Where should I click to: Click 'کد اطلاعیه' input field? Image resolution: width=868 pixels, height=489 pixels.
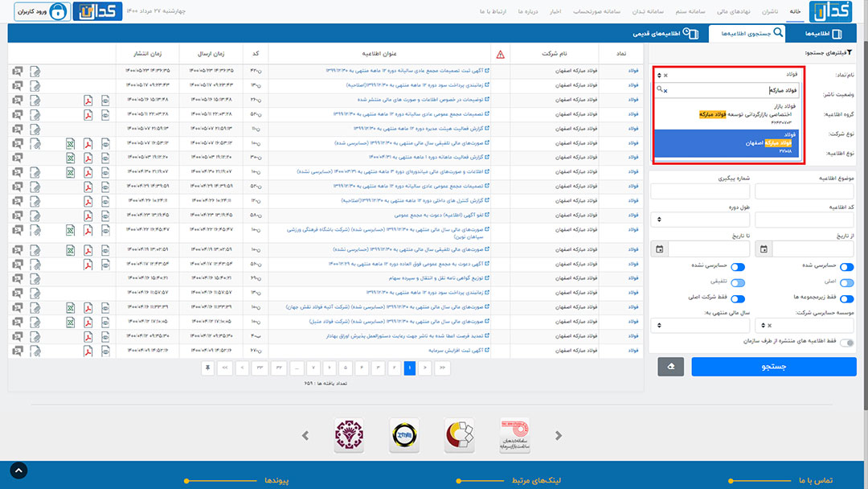pyautogui.click(x=805, y=220)
